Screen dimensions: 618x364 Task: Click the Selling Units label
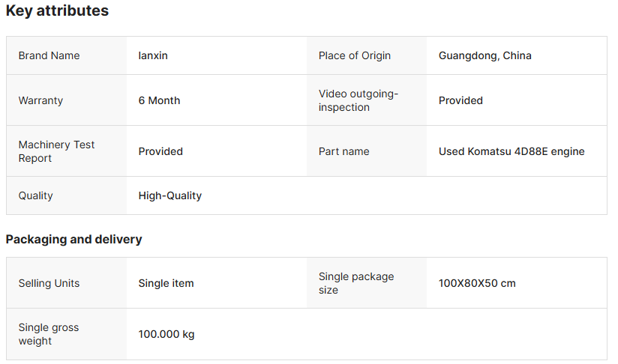click(x=49, y=283)
